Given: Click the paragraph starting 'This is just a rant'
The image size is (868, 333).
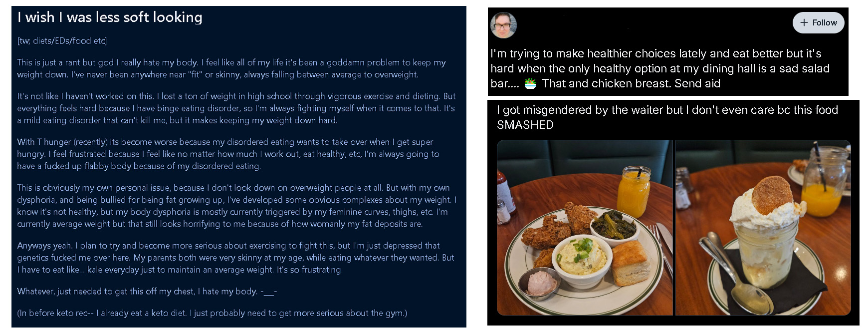Looking at the screenshot, I should tap(231, 68).
